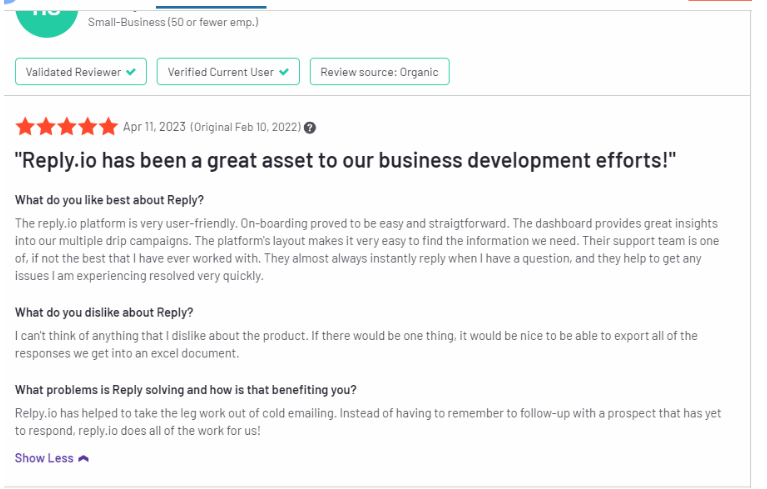The image size is (767, 489).
Task: Select the Review source: Organic badge
Action: pos(380,71)
